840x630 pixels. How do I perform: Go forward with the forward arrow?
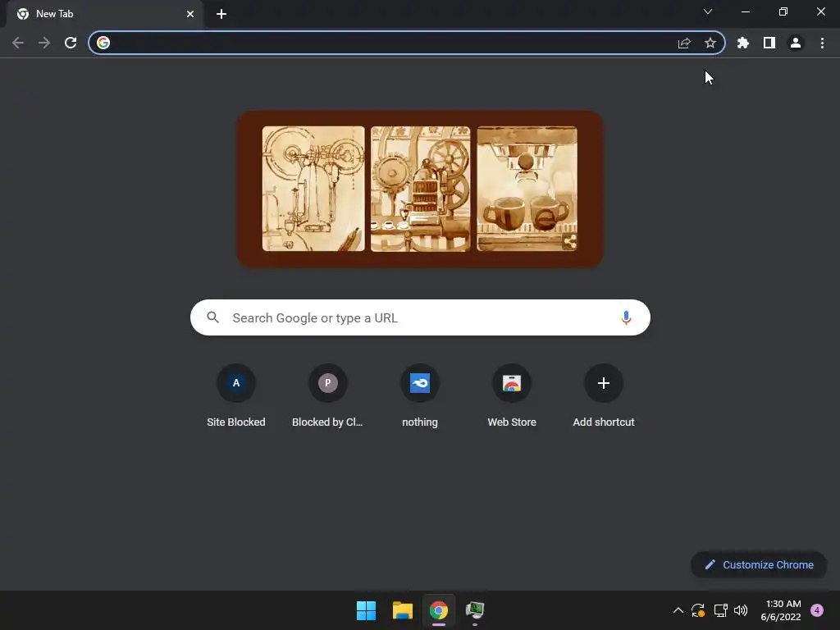click(44, 43)
